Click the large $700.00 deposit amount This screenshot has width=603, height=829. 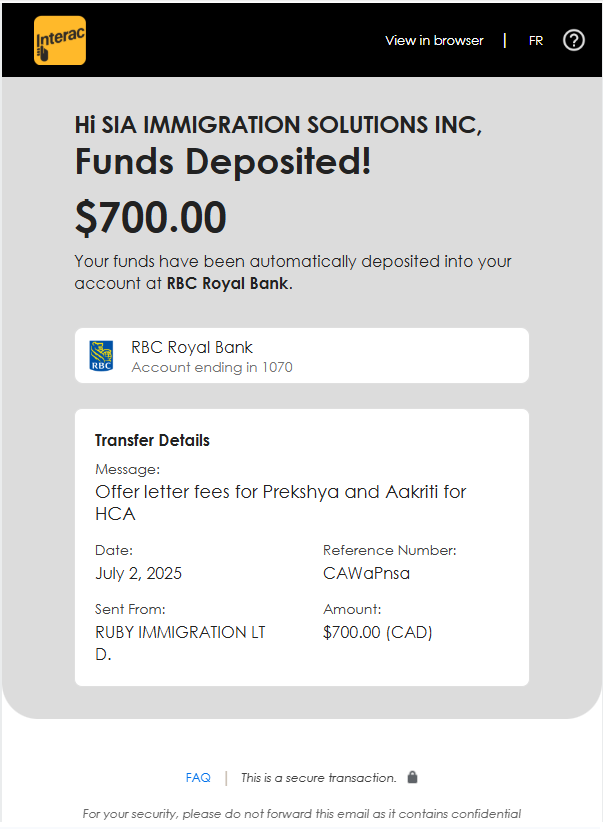151,218
